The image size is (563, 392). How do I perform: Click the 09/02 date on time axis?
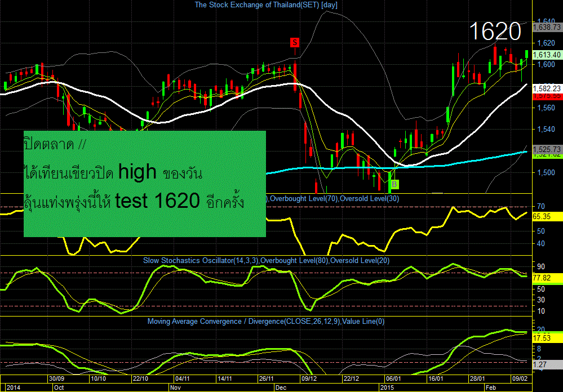(x=520, y=378)
